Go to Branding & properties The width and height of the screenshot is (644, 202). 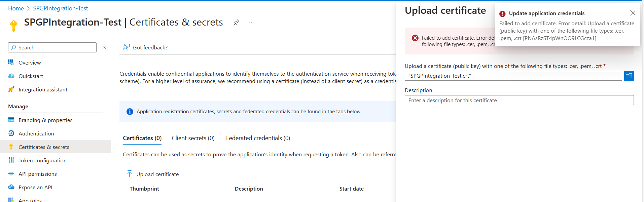[45, 120]
